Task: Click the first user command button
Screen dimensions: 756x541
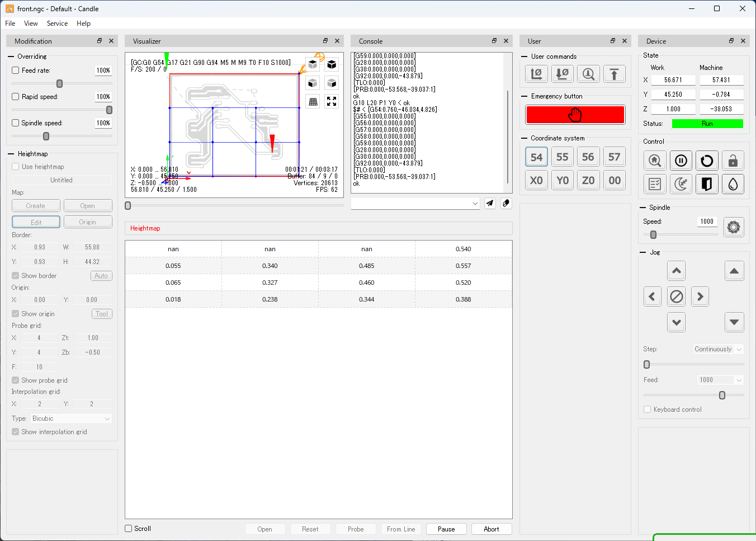Action: [x=536, y=74]
